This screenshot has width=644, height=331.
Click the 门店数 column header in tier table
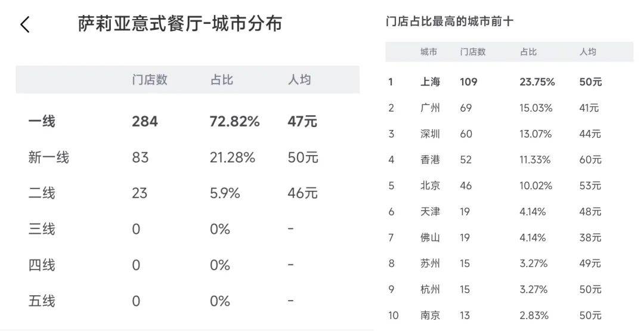(149, 80)
